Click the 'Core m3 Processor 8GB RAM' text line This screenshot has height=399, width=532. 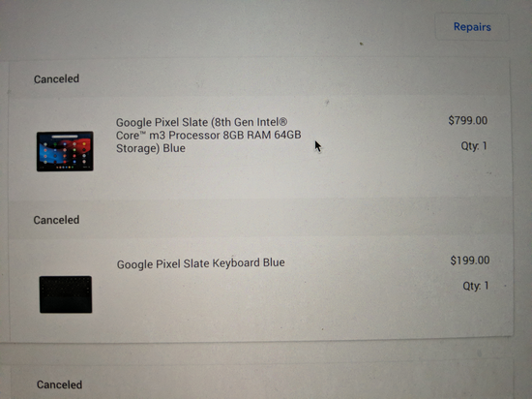[x=208, y=136]
